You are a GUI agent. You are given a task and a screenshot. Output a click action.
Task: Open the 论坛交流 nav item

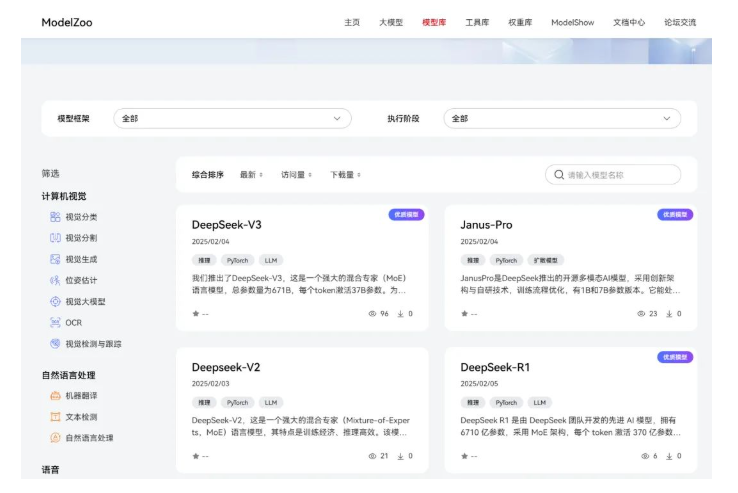pos(680,22)
